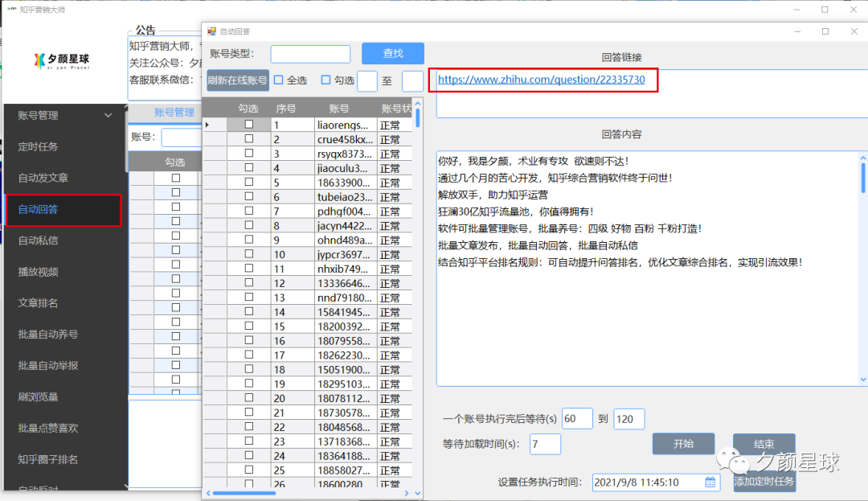Click the 开始 button
This screenshot has width=868, height=501.
(x=683, y=444)
